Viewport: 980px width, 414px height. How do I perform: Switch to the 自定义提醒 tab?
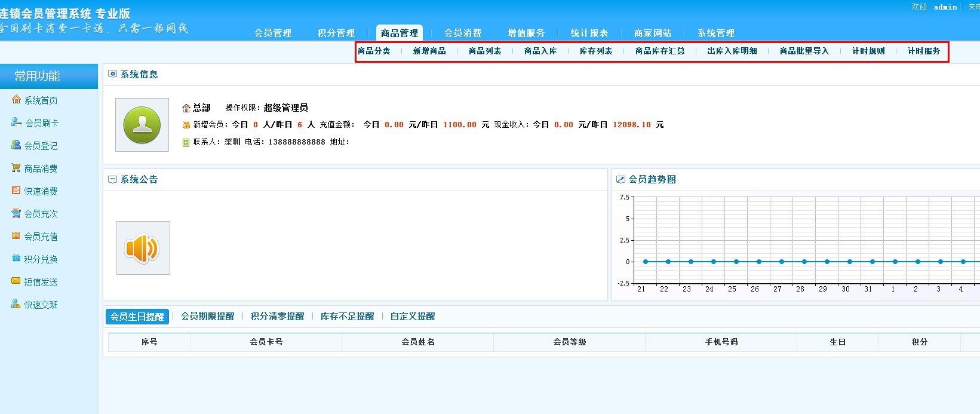coord(413,317)
